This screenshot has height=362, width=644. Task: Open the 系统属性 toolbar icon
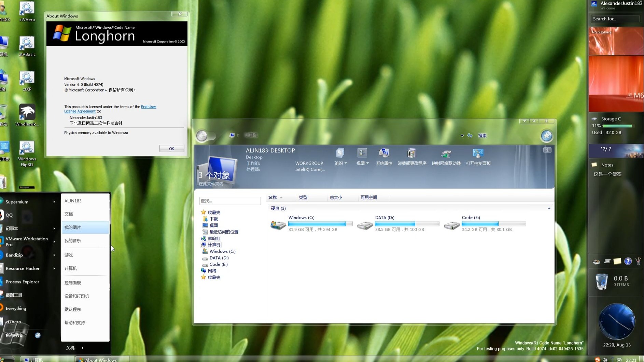click(x=384, y=157)
